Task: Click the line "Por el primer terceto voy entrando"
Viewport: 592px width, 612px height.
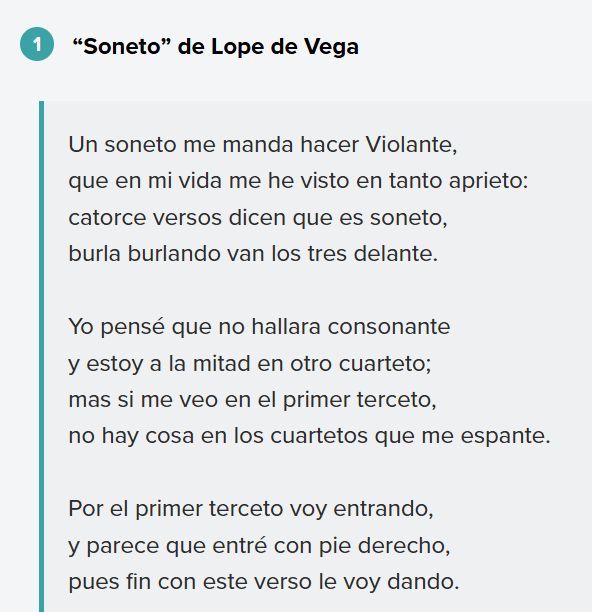Action: coord(251,509)
